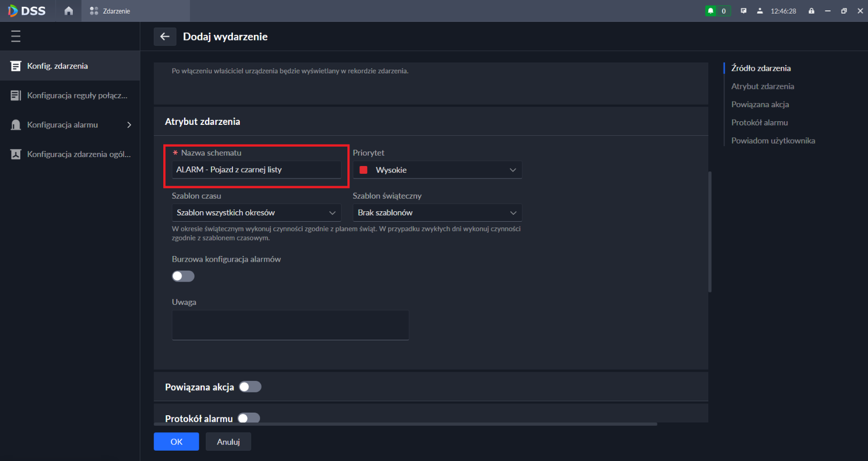This screenshot has width=868, height=461.
Task: Click the Uwaga text area
Action: coord(290,325)
